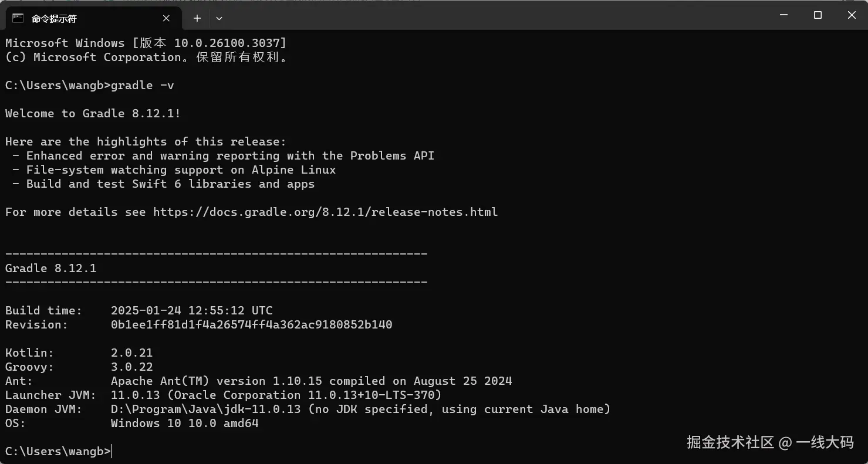Close the terminal window

(852, 15)
